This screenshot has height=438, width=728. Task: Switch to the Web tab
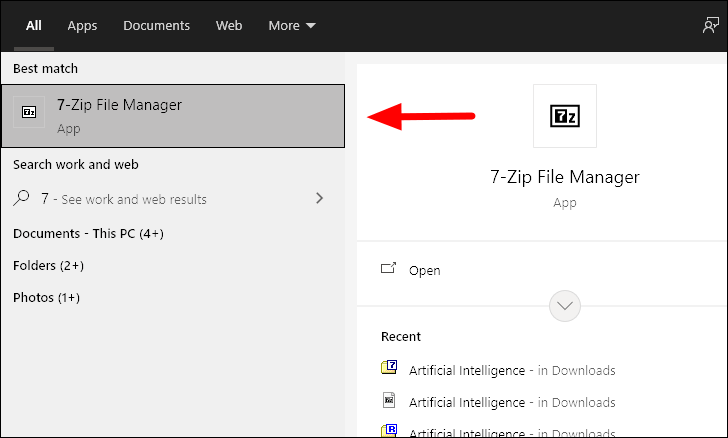coord(229,26)
